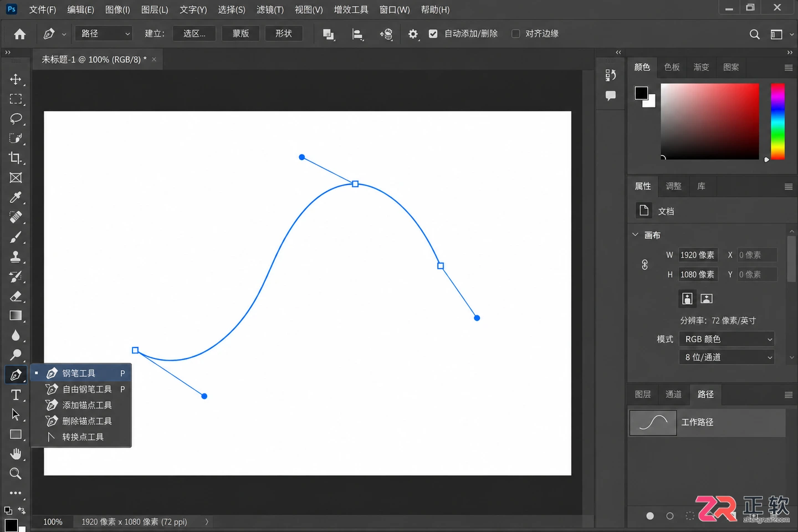The height and width of the screenshot is (532, 798).
Task: Open the path operations icon
Action: (329, 34)
